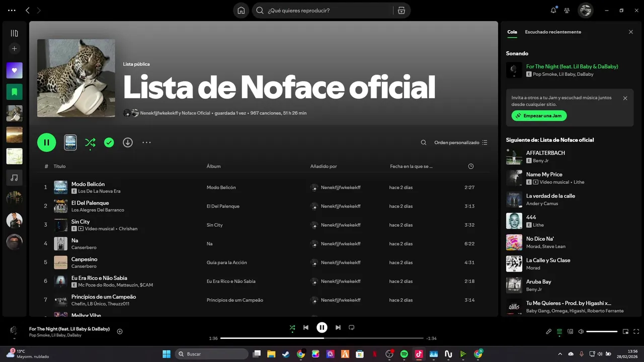The image size is (644, 362).
Task: Open friend activity icon
Action: (567, 10)
